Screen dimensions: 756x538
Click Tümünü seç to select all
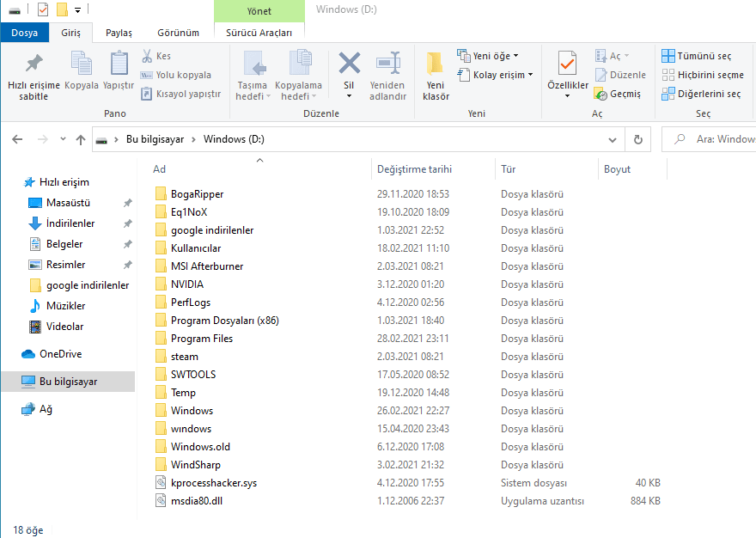[x=696, y=56]
